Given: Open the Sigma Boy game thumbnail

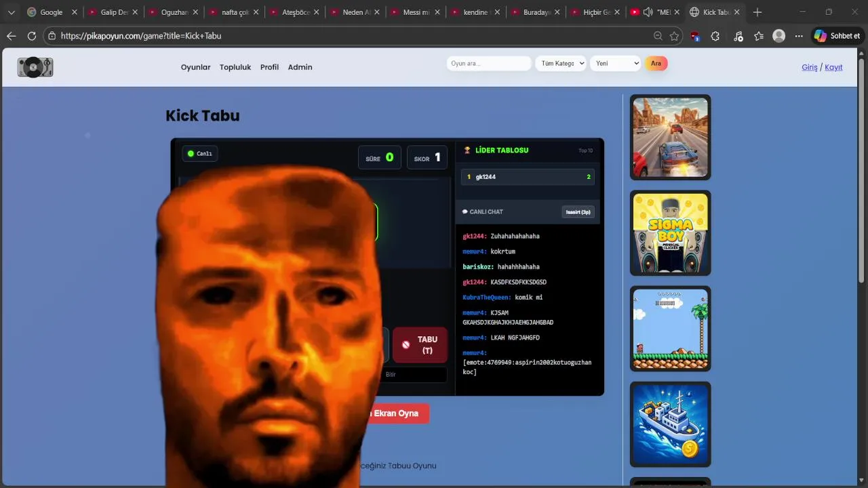Looking at the screenshot, I should tap(671, 233).
